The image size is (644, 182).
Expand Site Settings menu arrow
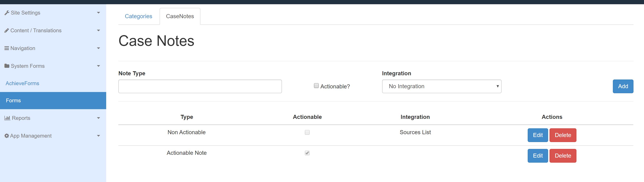point(98,13)
